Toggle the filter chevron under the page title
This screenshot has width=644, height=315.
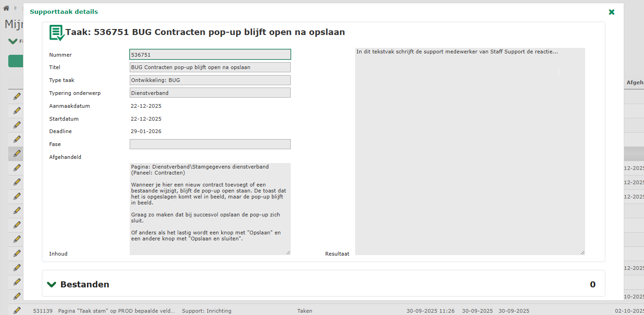12,41
